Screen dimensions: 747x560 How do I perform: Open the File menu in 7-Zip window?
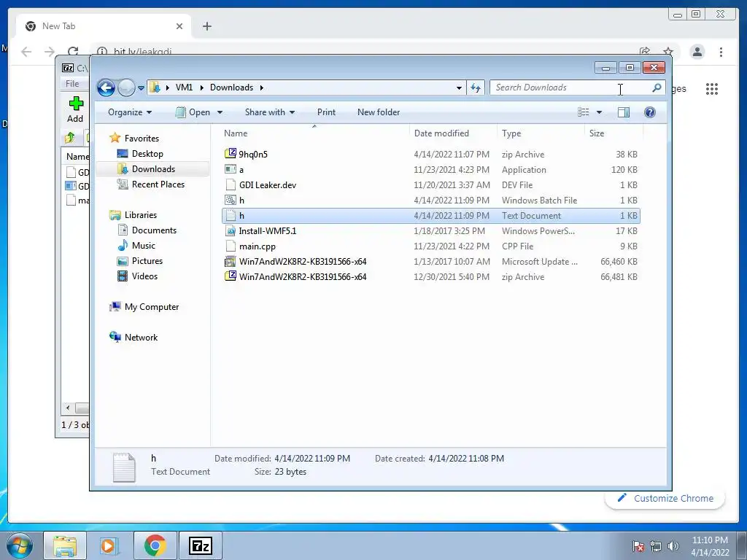72,84
